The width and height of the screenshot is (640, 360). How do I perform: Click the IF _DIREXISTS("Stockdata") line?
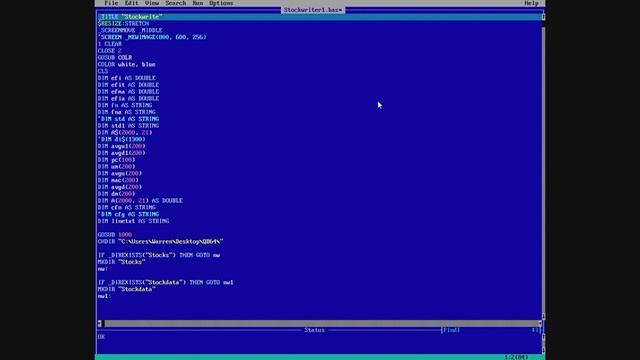pos(166,282)
